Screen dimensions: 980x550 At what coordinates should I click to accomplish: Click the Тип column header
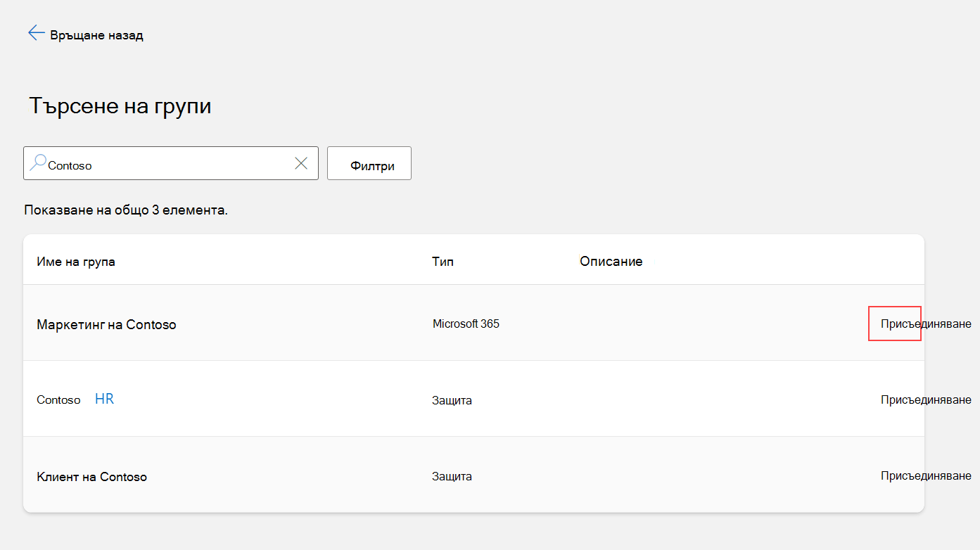443,262
